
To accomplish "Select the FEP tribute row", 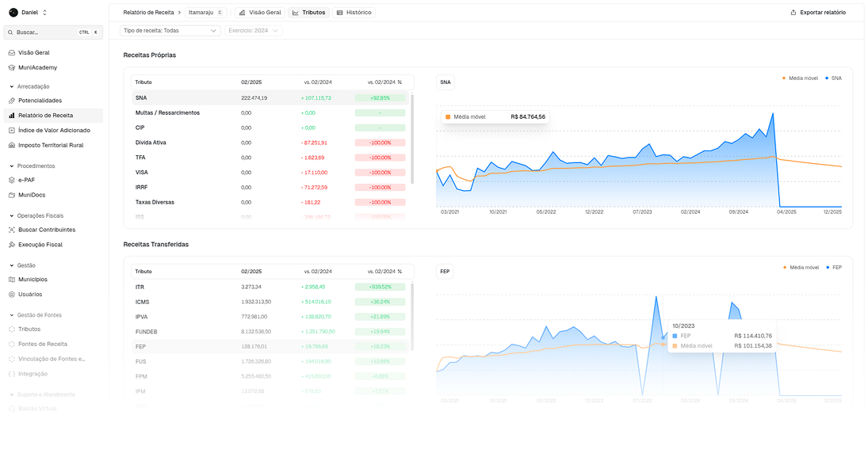I will [x=270, y=347].
